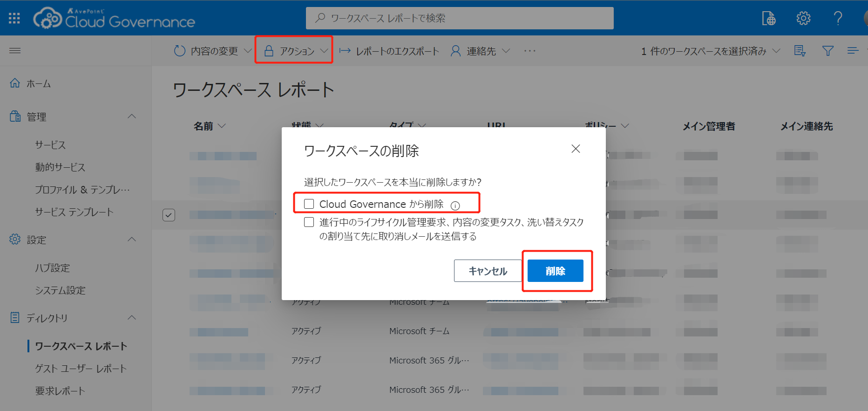Image resolution: width=868 pixels, height=411 pixels.
Task: Click the メイン管理者 column header
Action: click(709, 126)
